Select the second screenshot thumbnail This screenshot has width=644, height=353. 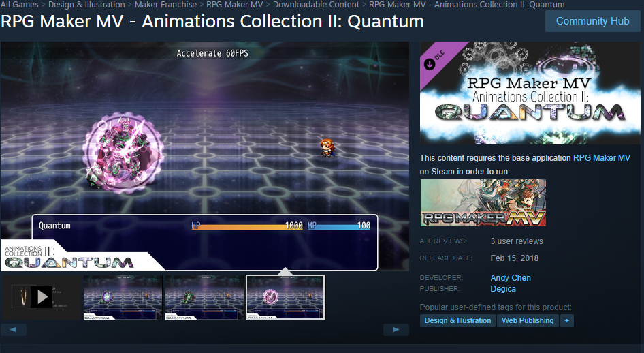pyautogui.click(x=204, y=297)
